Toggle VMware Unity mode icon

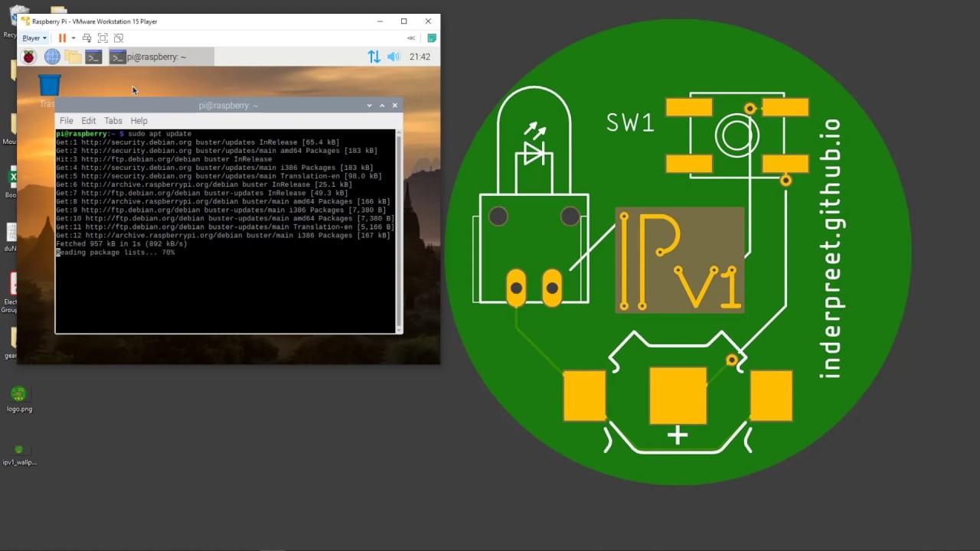point(119,37)
